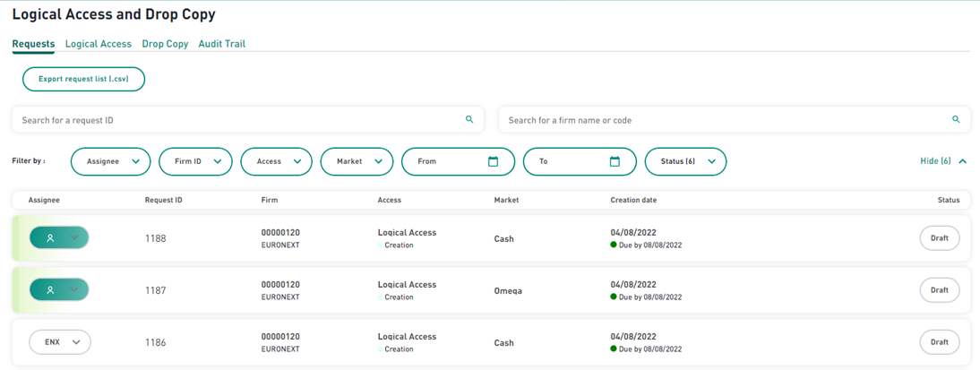The image size is (980, 370).
Task: Click the person icon on request 1188
Action: click(51, 237)
